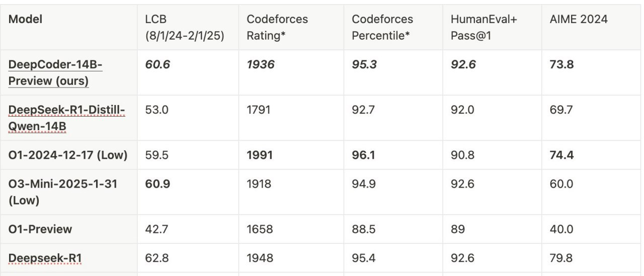Select the O1-Preview row label

click(x=40, y=229)
